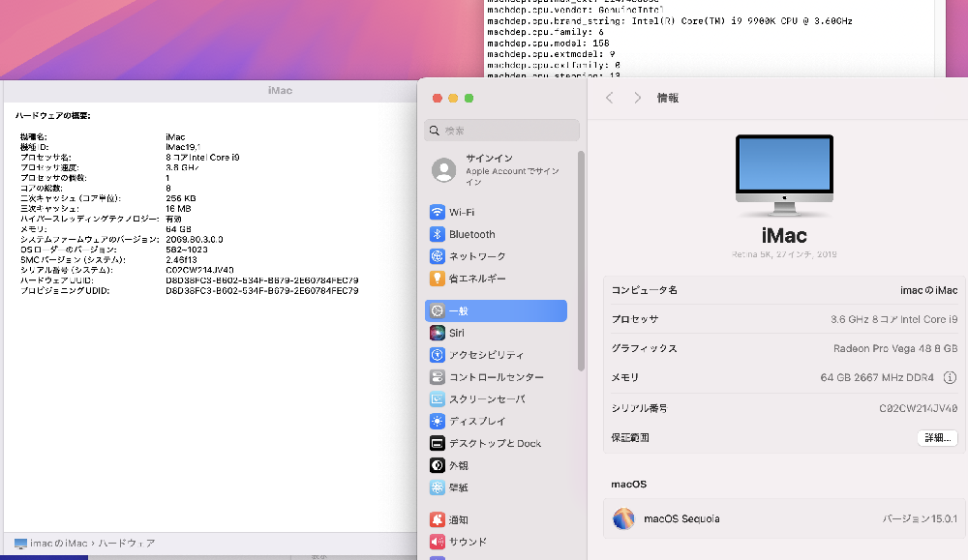Click the デスクトップとDock icon in the sidebar
This screenshot has height=560, width=968.
pos(438,443)
